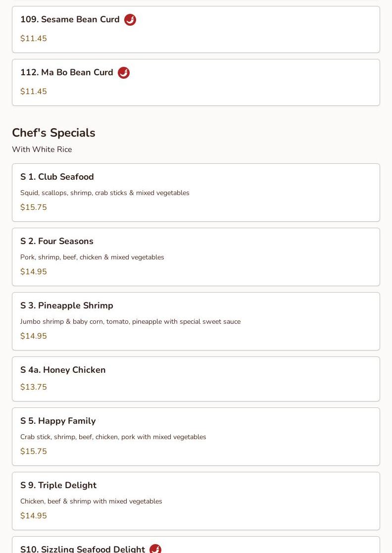
Task: Click the $14.95 Triple Delight price
Action: click(x=34, y=515)
